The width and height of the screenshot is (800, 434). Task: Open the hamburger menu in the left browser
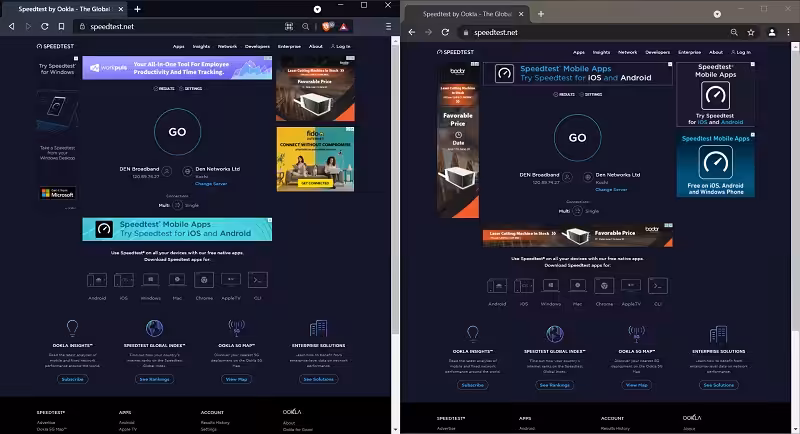(x=388, y=26)
